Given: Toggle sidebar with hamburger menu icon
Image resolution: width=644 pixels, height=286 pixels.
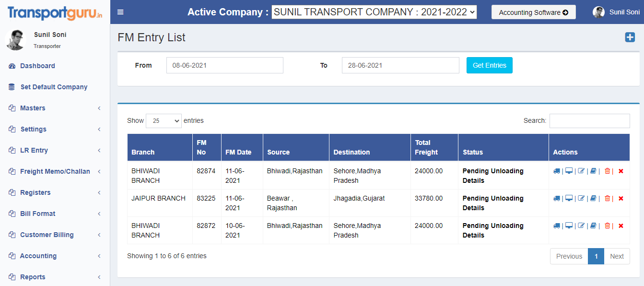Looking at the screenshot, I should [x=120, y=12].
